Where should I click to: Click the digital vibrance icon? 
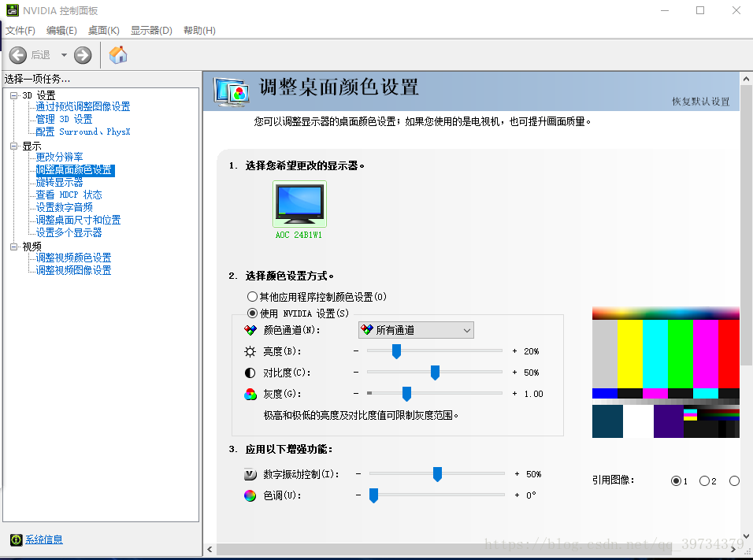[250, 474]
